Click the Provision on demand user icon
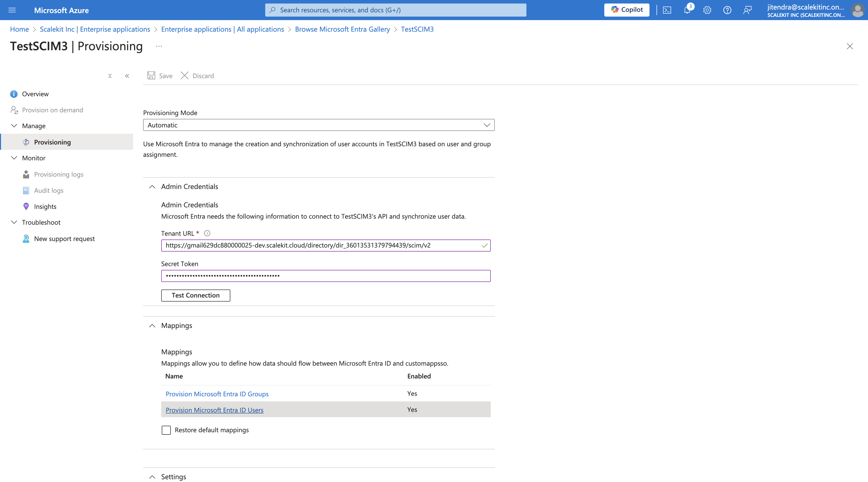The height and width of the screenshot is (482, 868). point(14,110)
